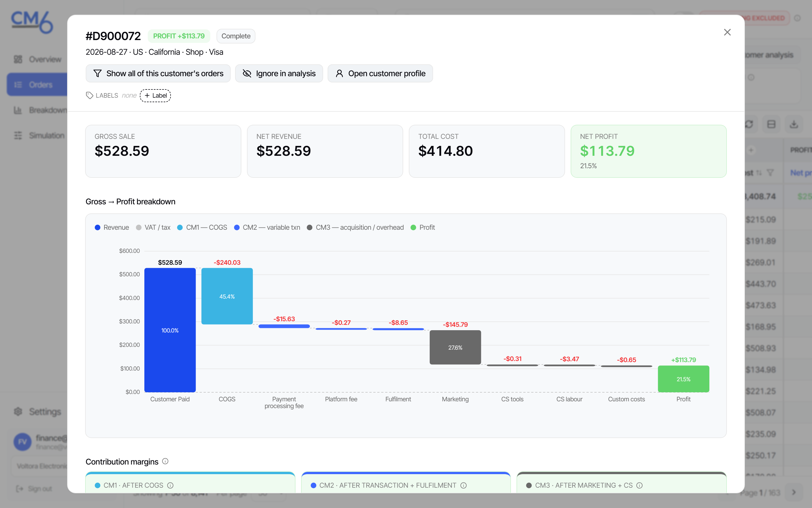This screenshot has height=508, width=812.
Task: Add a new Label to the order
Action: pos(155,95)
